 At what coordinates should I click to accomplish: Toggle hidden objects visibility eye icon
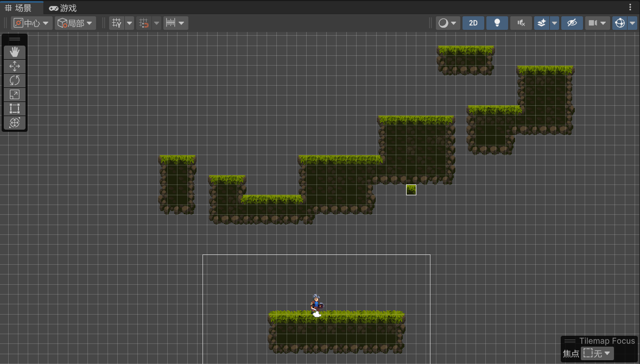tap(571, 23)
